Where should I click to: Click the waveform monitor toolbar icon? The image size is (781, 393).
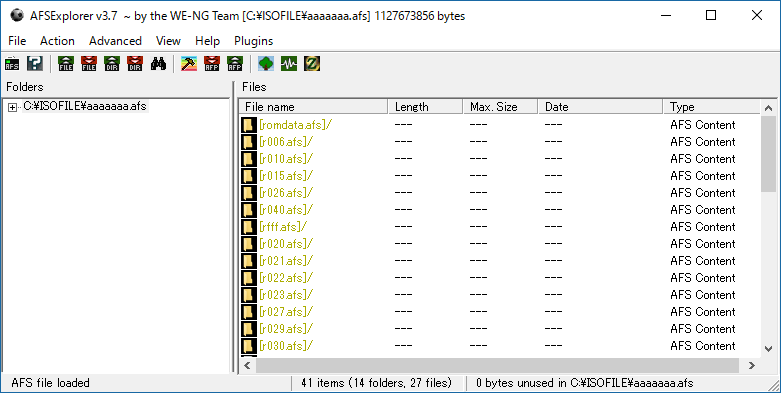pyautogui.click(x=289, y=63)
